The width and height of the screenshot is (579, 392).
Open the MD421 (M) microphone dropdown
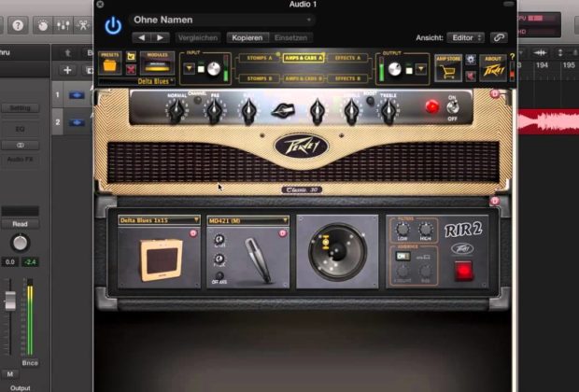247,220
